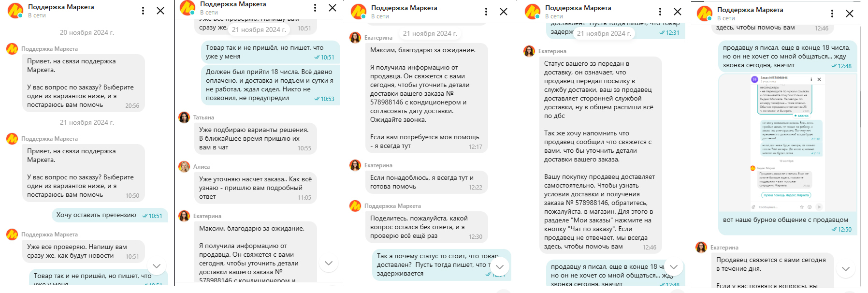Click the down chevron next to 'Продавец свяжется с вами сегодня'
Image resolution: width=868 pixels, height=293 pixels.
846,268
